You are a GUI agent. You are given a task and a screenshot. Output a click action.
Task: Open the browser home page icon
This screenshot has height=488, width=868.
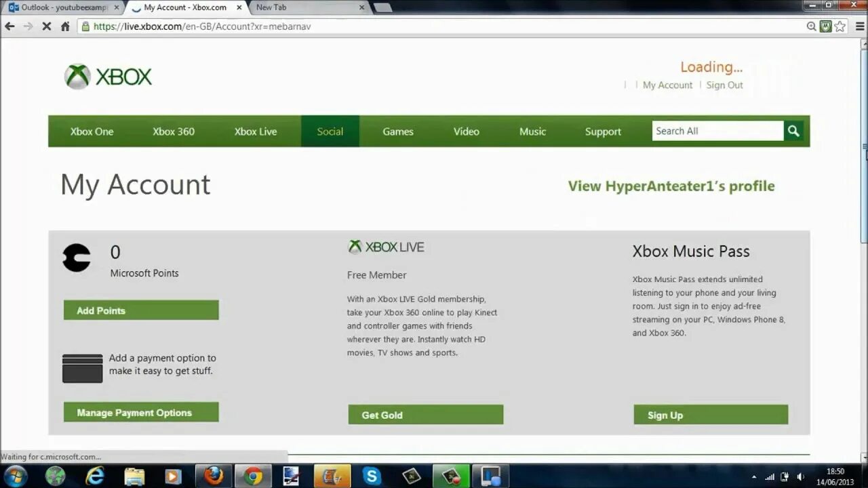point(65,26)
